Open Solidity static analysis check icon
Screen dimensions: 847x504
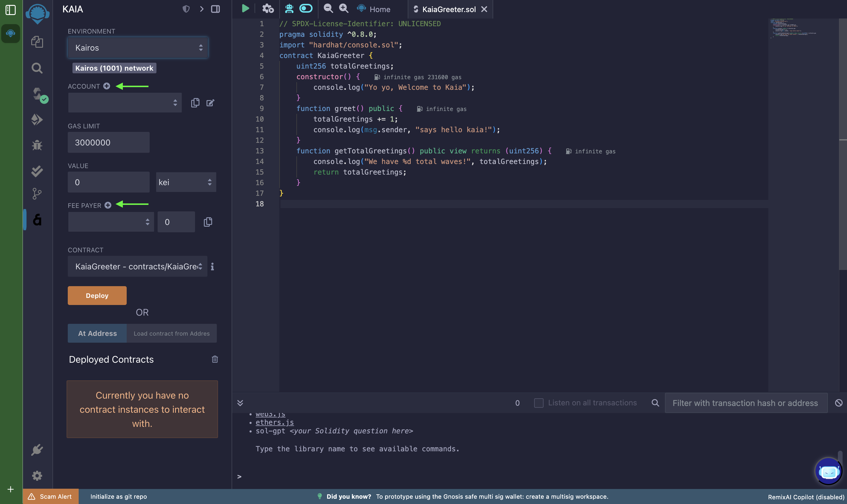pos(37,171)
